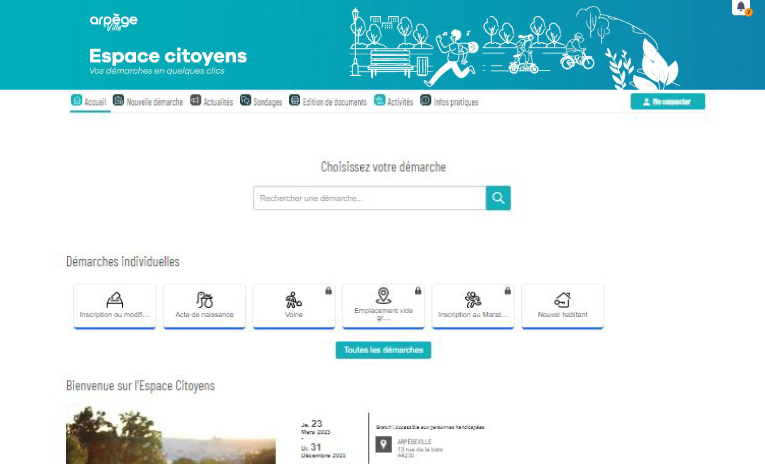Open Infos pratiques menu
This screenshot has height=464, width=765.
[449, 101]
